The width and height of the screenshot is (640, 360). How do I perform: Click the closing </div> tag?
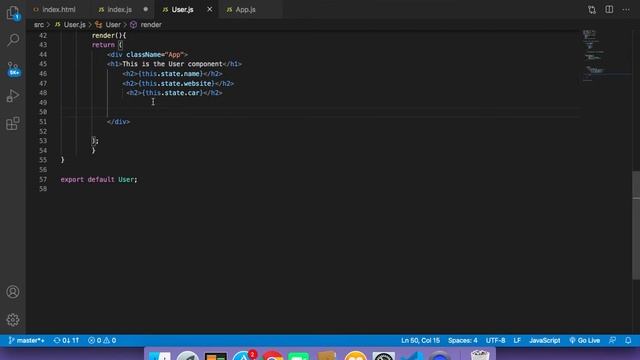click(x=118, y=122)
